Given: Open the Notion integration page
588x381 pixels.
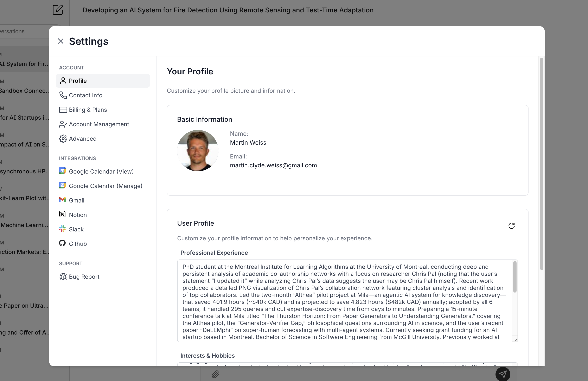Looking at the screenshot, I should click(x=78, y=215).
